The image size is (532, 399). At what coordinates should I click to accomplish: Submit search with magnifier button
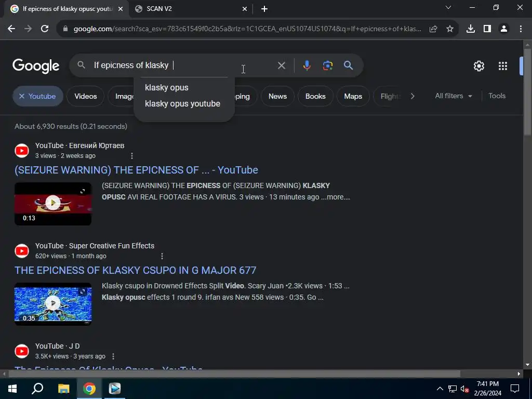tap(349, 65)
